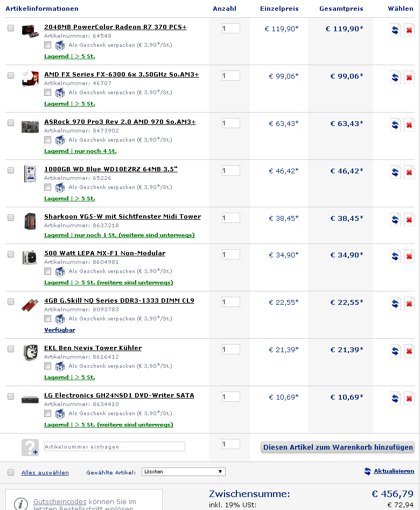Click the gift icon under EKL Ben Nevis

coord(60,367)
